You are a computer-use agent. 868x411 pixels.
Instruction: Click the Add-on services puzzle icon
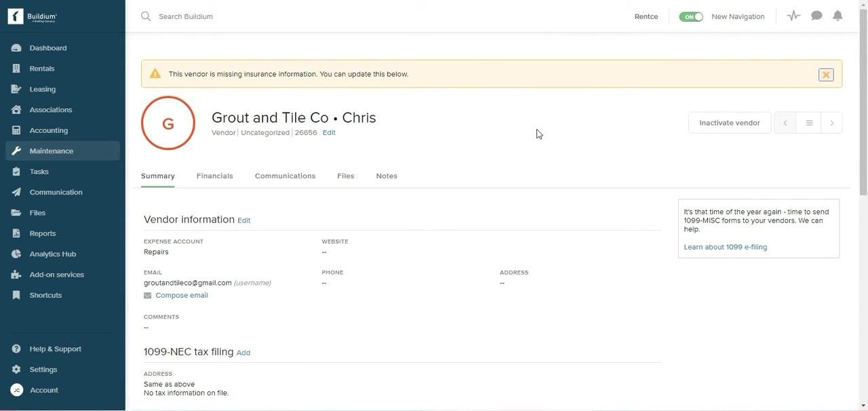pyautogui.click(x=16, y=275)
